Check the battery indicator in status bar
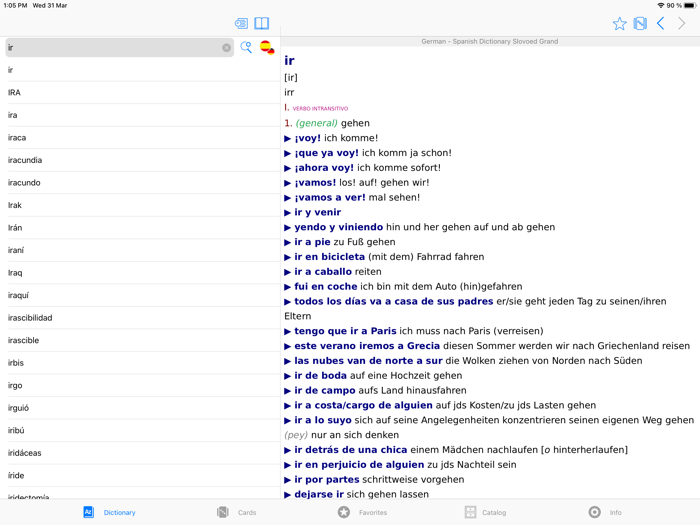The width and height of the screenshot is (700, 525). (x=690, y=5)
